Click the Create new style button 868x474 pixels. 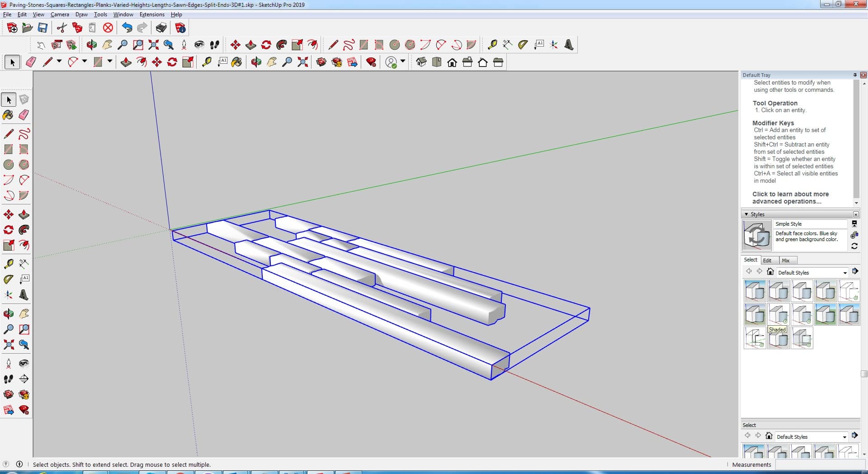click(x=854, y=235)
